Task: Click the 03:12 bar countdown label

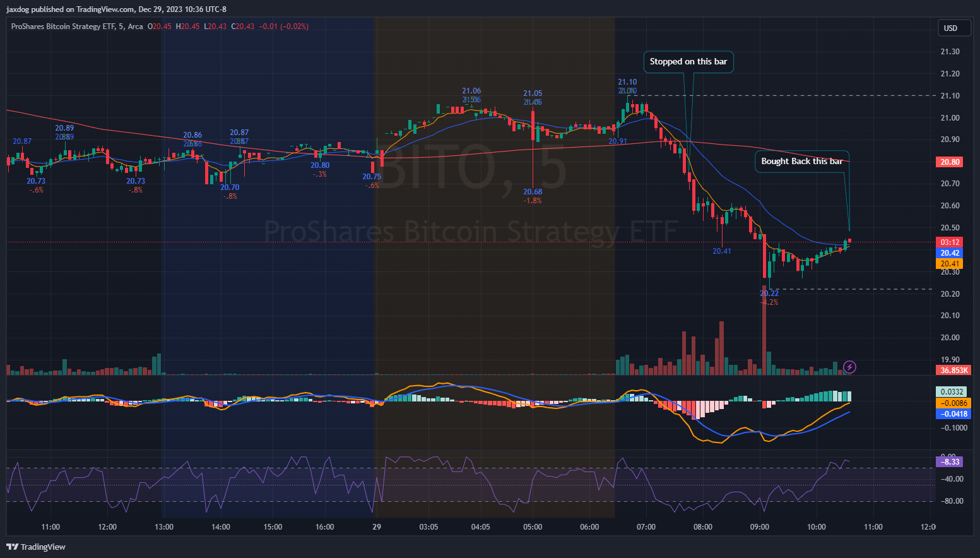Action: pos(950,242)
